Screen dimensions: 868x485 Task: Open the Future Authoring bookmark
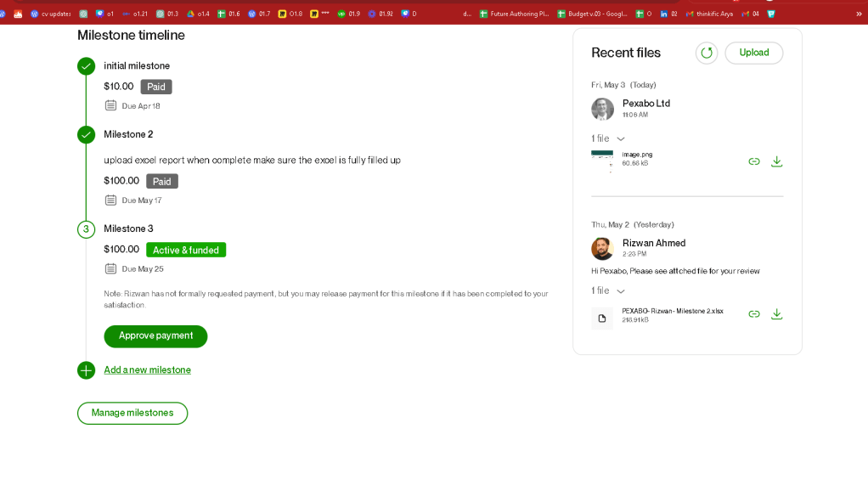point(515,14)
